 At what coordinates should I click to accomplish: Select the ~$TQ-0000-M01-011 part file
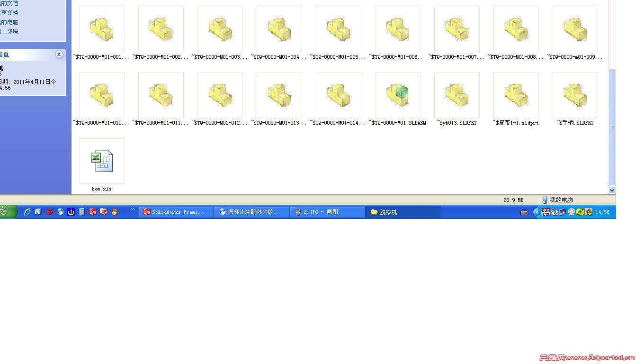click(x=161, y=99)
